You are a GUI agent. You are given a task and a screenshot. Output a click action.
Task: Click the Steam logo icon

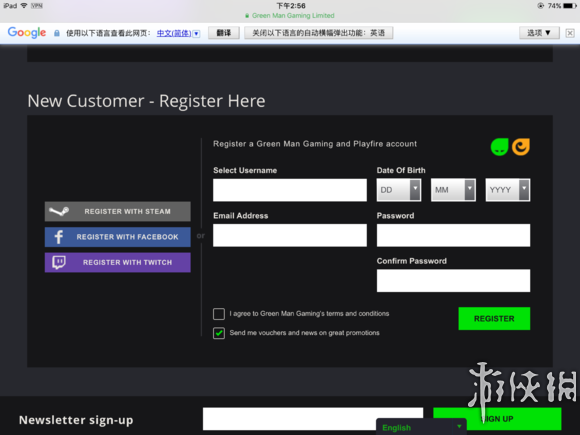point(59,211)
